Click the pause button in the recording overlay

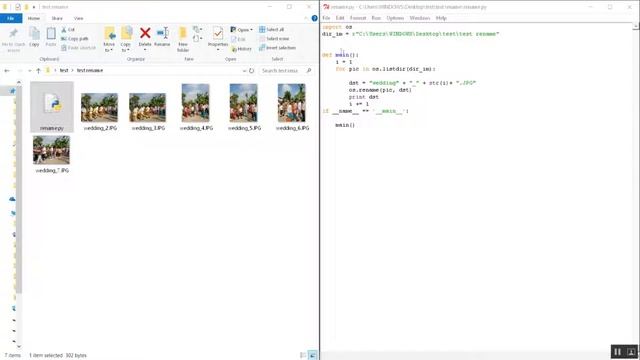tap(618, 352)
